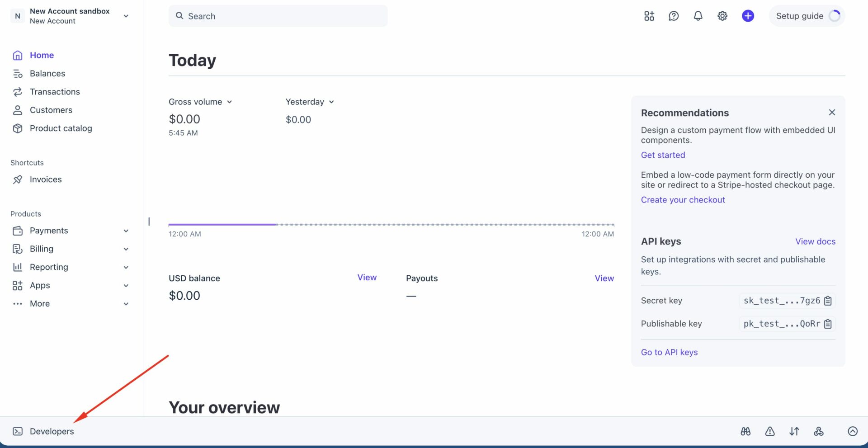This screenshot has height=448, width=868.
Task: Click the pin icon beside Invoices
Action: pos(18,180)
